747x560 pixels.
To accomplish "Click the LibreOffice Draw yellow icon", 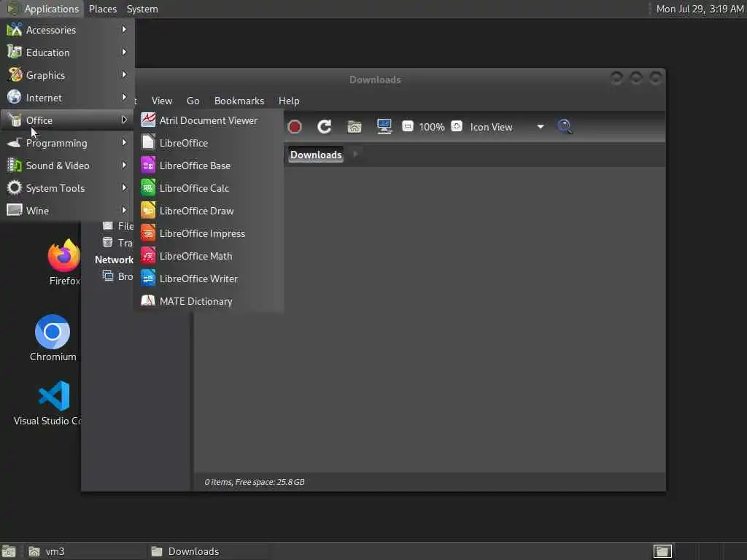I will [x=148, y=211].
